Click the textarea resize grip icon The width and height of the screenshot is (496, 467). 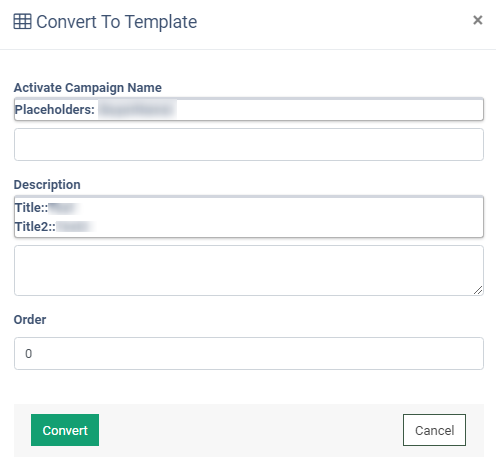pyautogui.click(x=478, y=290)
